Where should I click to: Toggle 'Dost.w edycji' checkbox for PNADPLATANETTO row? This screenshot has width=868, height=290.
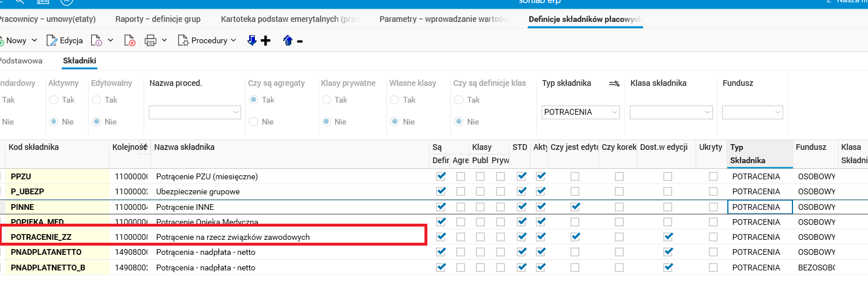pos(668,252)
